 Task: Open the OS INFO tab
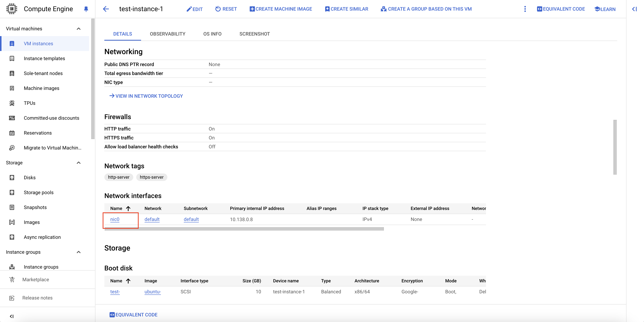pos(212,34)
